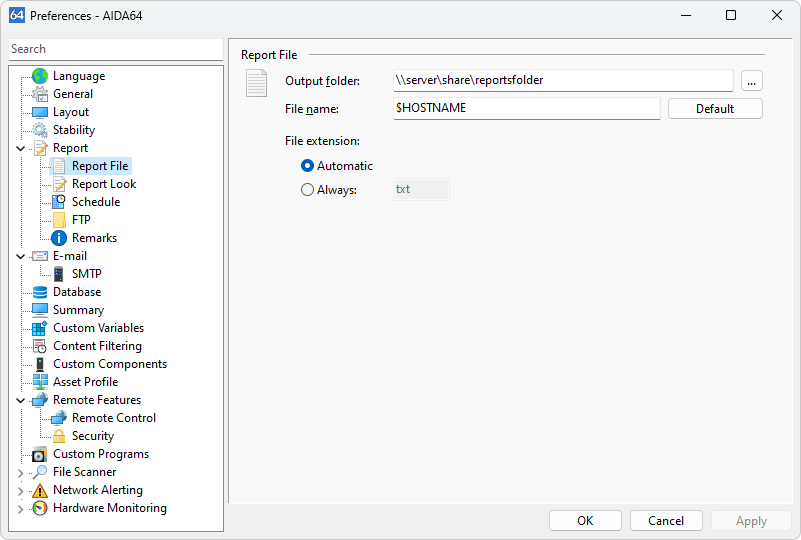
Task: Go to Content Filtering preferences
Action: pos(97,346)
